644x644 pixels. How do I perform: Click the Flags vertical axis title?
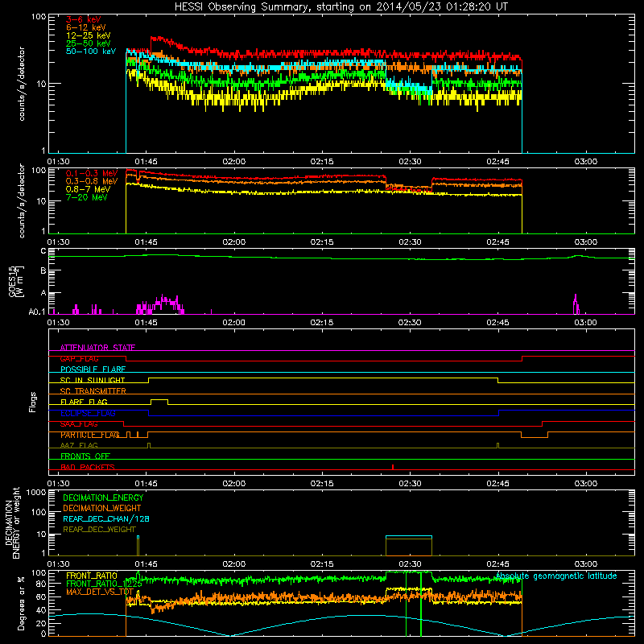coord(33,402)
